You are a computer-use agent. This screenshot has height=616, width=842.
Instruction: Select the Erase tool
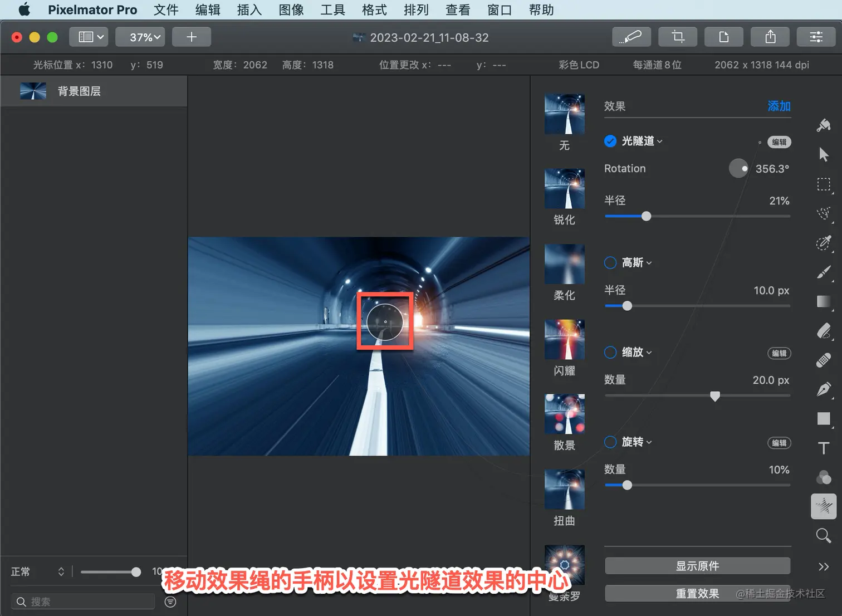point(824,331)
